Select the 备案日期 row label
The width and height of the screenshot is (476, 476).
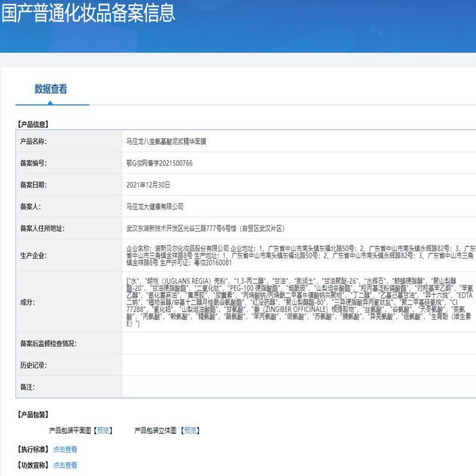(x=33, y=185)
